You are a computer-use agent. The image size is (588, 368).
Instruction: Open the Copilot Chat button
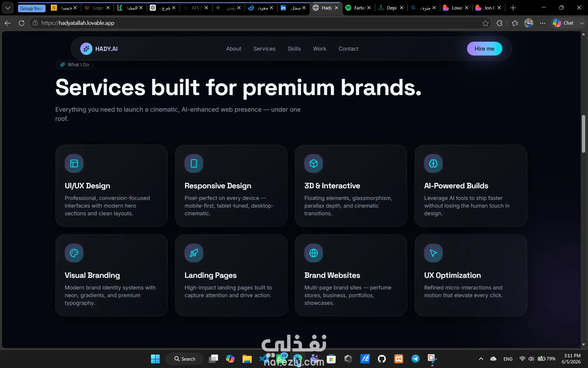coord(563,23)
